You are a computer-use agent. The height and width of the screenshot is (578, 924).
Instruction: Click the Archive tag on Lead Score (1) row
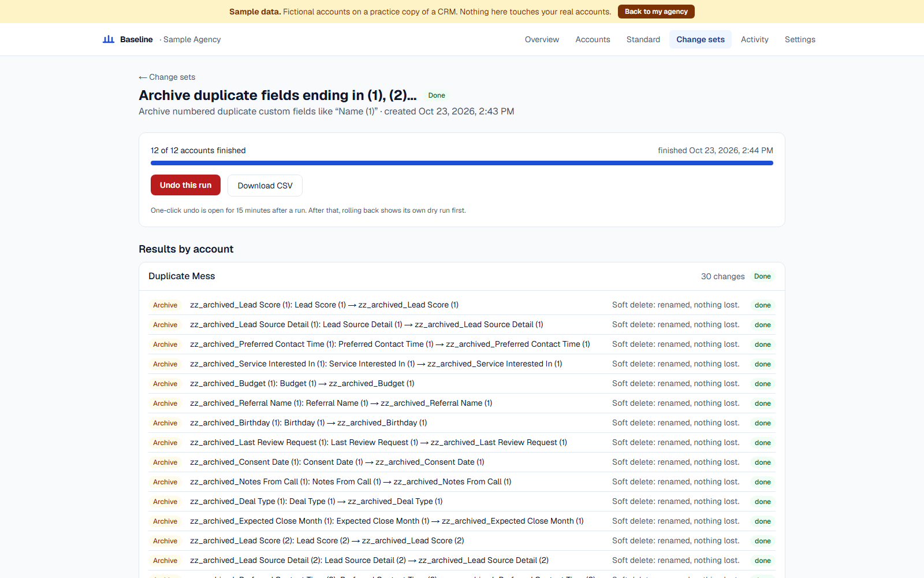click(x=165, y=305)
